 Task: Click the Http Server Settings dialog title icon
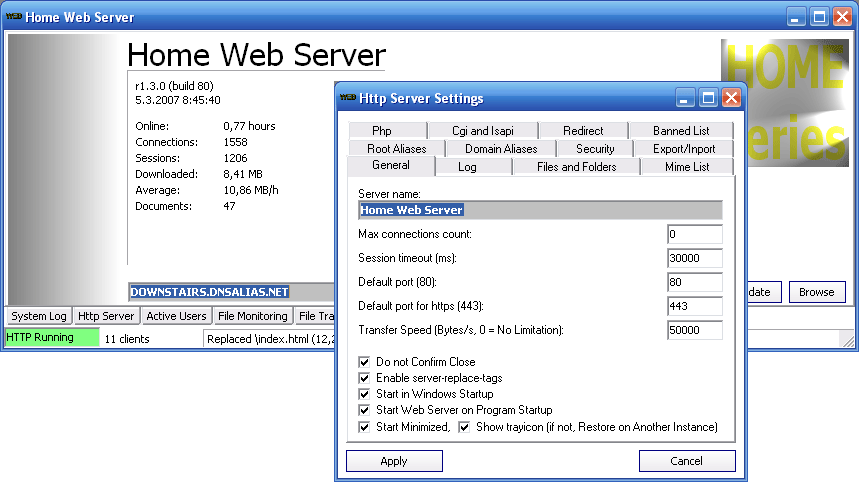[348, 98]
